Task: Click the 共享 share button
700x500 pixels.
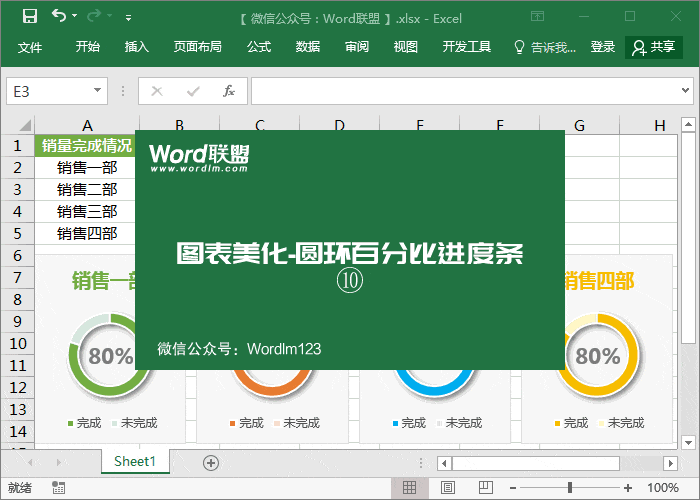Action: tap(655, 47)
